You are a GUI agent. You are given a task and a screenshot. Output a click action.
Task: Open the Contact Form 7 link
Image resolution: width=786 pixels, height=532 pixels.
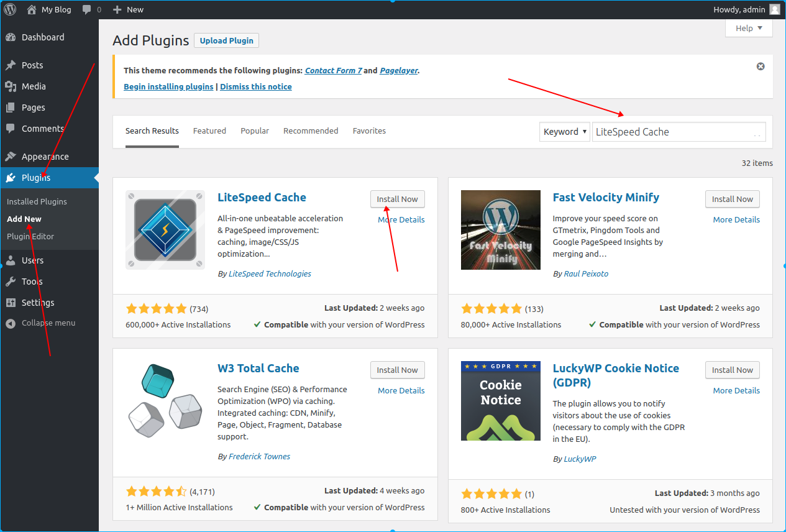point(334,71)
